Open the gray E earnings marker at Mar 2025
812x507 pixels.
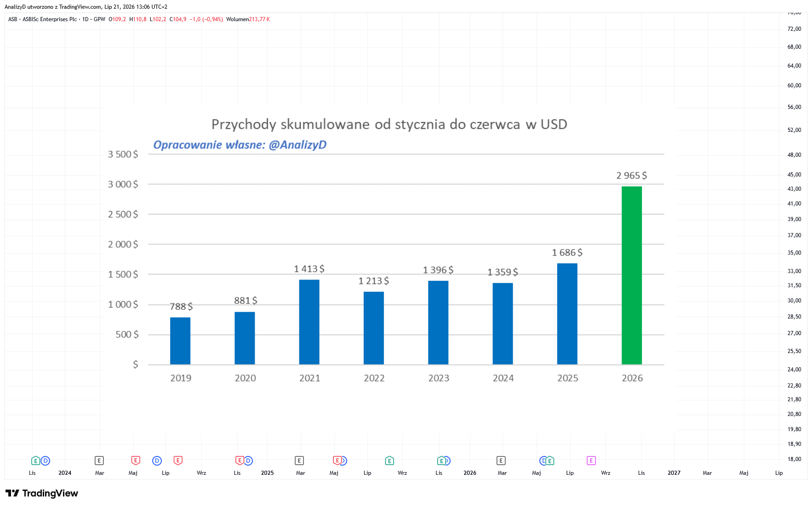299,461
